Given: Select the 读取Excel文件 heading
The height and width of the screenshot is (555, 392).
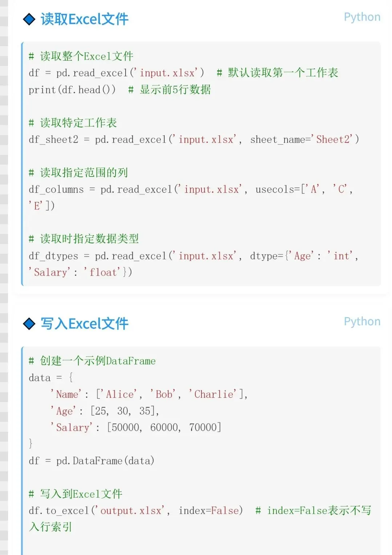Looking at the screenshot, I should (x=85, y=19).
